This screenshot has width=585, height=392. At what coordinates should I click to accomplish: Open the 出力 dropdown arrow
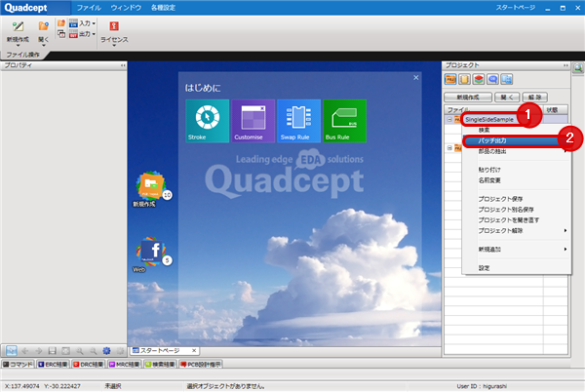click(x=94, y=34)
